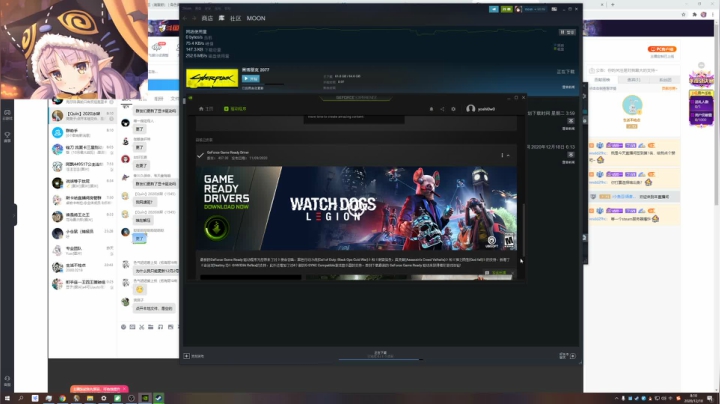Remove second completed download entry with X
Screen dimensions: 720x404
[x=571, y=155]
